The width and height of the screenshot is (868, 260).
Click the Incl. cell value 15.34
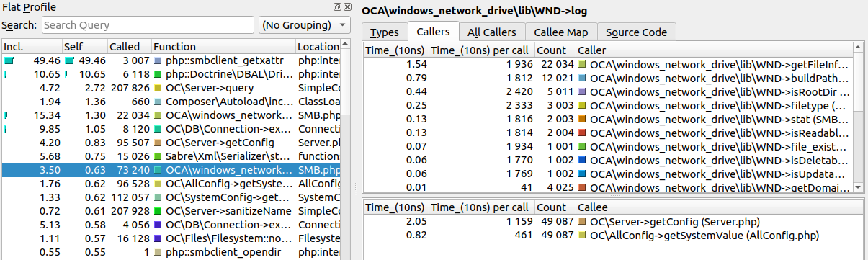coord(46,115)
